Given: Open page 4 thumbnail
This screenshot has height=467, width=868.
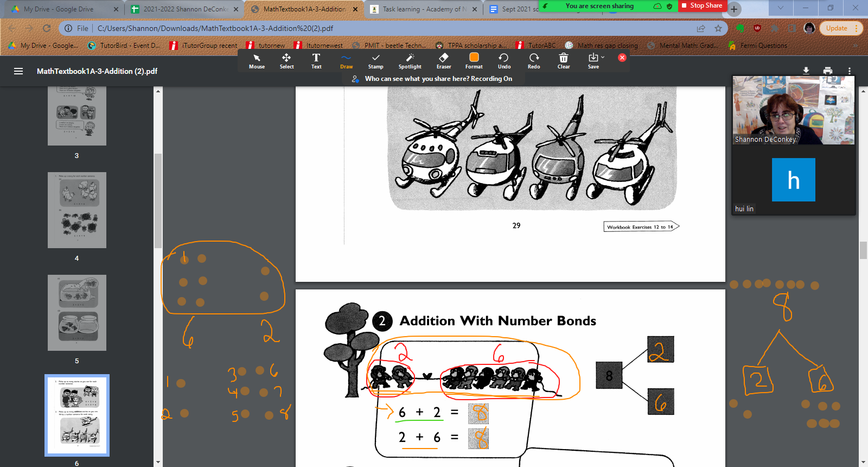Looking at the screenshot, I should coord(76,210).
